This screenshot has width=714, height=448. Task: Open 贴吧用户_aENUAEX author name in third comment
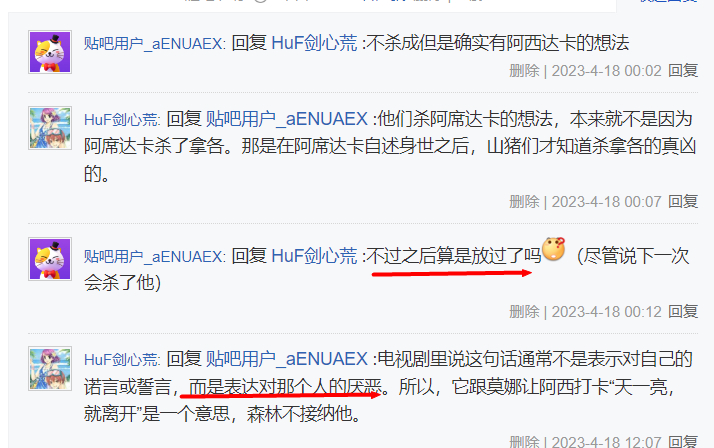pos(154,257)
